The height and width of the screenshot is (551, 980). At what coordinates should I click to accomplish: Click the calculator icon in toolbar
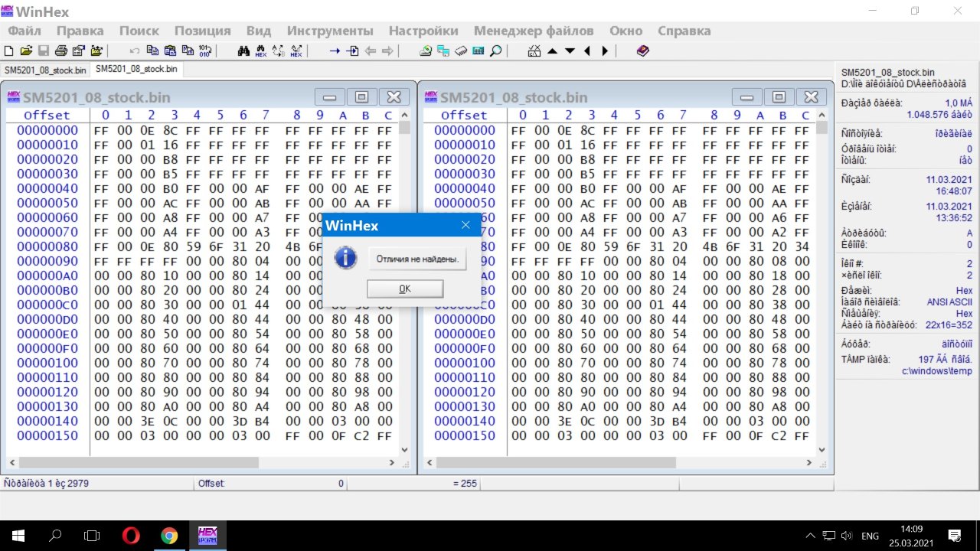[479, 51]
